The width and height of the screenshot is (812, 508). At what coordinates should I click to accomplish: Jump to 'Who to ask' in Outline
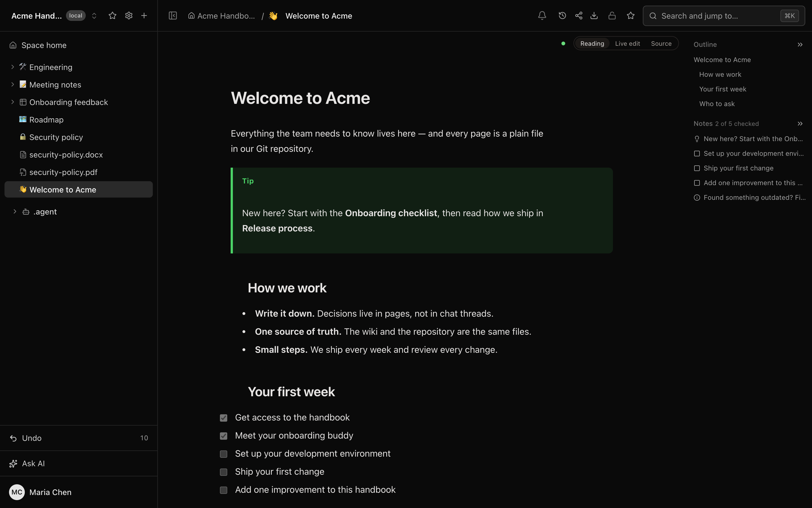tap(717, 104)
